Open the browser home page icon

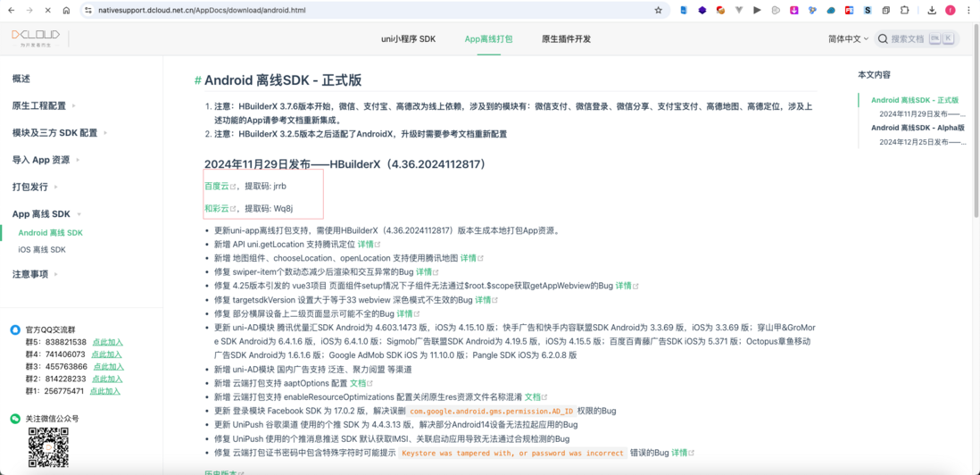[x=66, y=11]
